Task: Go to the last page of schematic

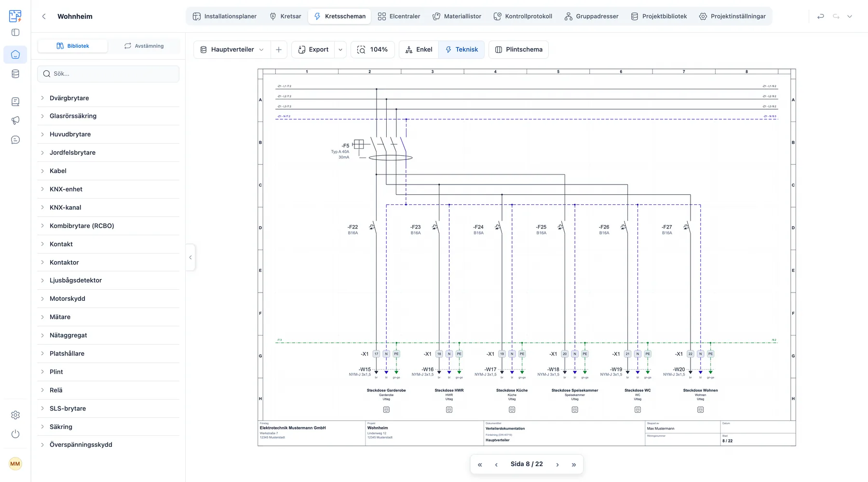Action: (x=574, y=465)
